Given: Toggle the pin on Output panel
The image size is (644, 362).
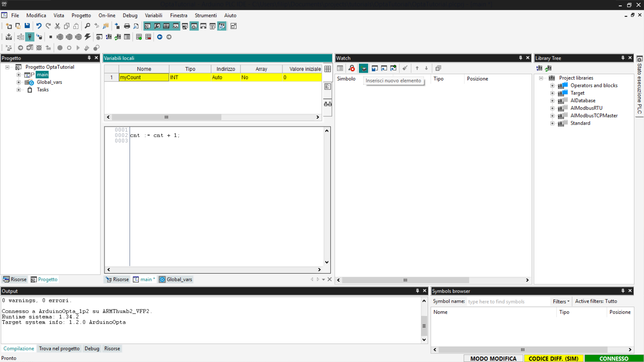Looking at the screenshot, I should coord(418,291).
